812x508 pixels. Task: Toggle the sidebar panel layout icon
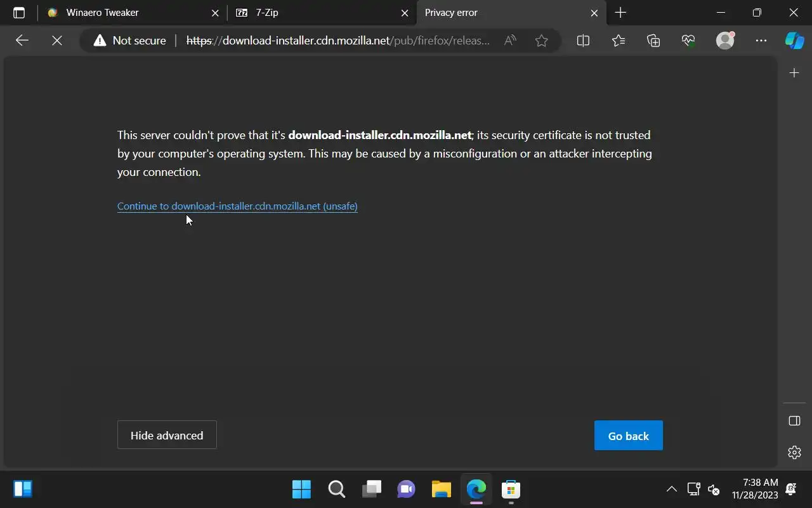794,421
